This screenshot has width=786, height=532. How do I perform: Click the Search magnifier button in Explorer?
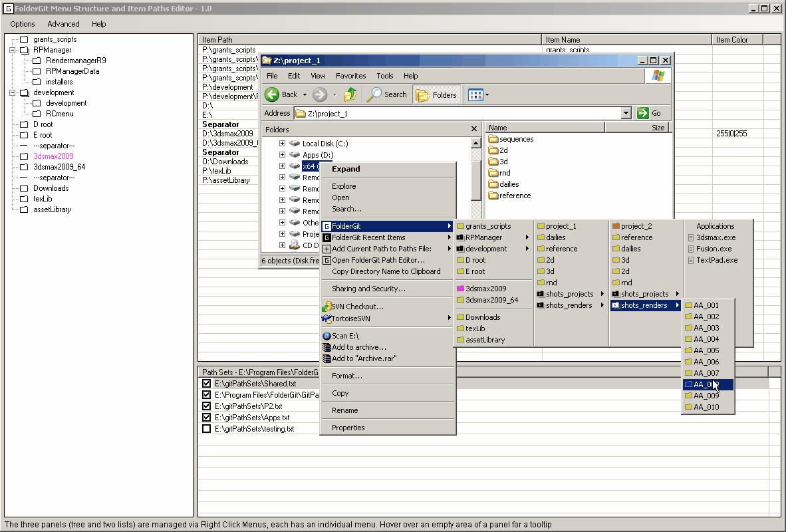tap(386, 94)
